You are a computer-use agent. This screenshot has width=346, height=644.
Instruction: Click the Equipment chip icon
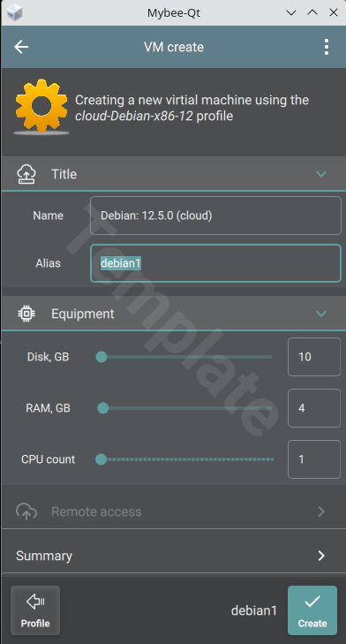[x=26, y=314]
